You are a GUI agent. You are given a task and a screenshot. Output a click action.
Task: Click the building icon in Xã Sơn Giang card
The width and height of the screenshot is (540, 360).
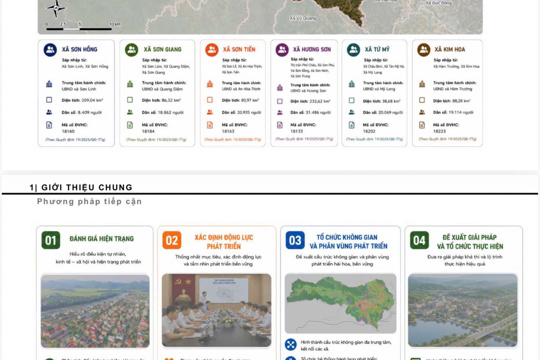(130, 84)
